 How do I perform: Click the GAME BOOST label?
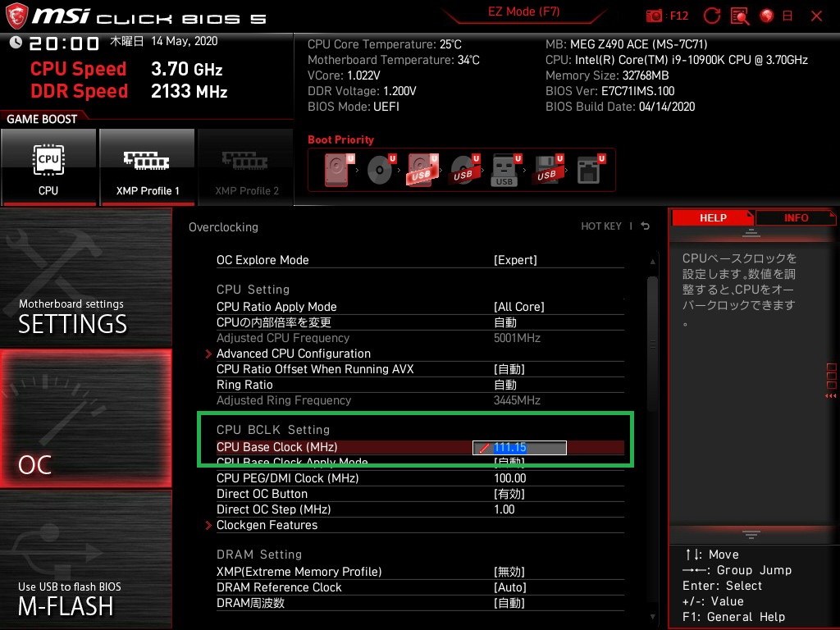click(x=42, y=119)
